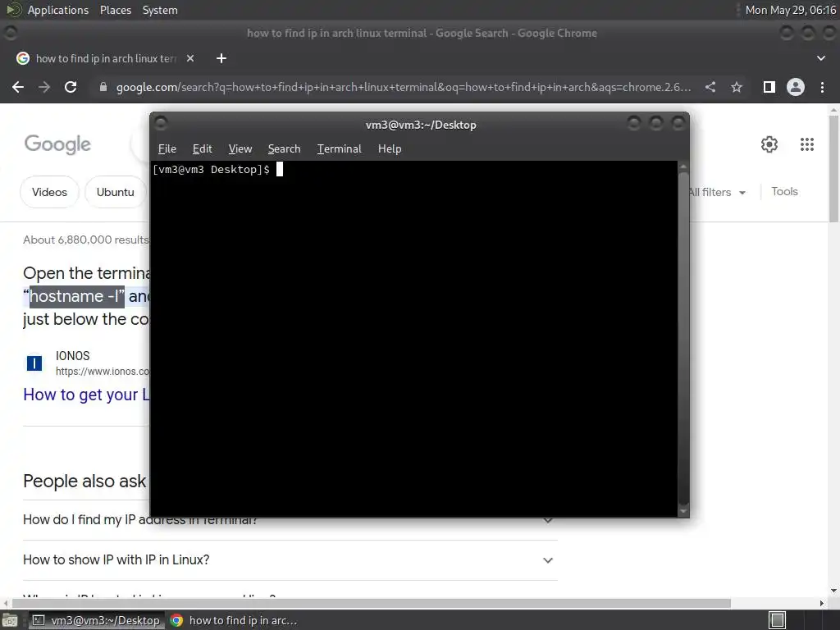This screenshot has height=630, width=840.
Task: Click the 'People also ask' heading
Action: (x=84, y=481)
